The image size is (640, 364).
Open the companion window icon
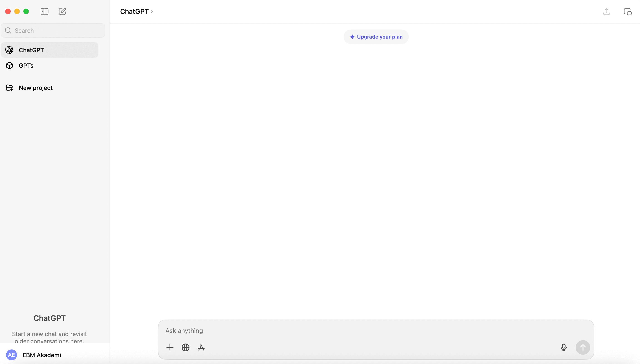[x=628, y=12]
